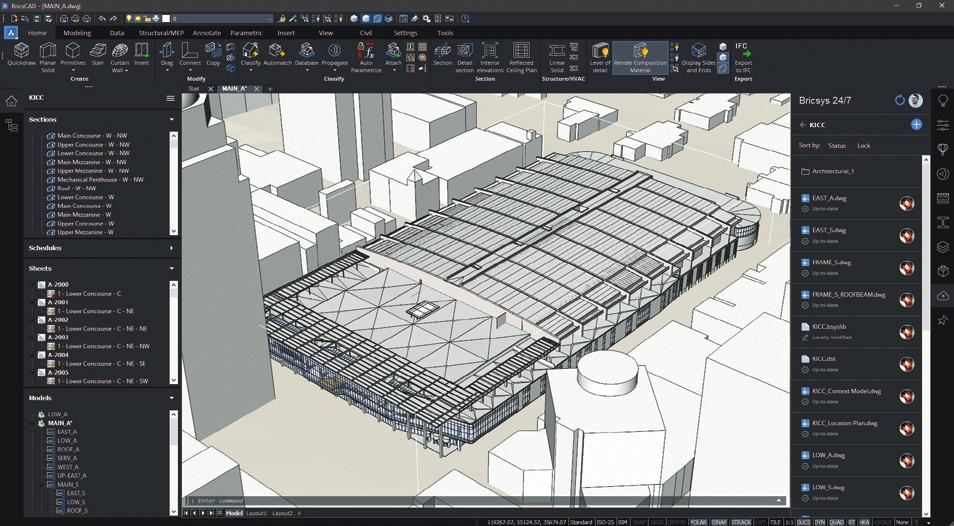Collapse the MAIN_S tree node

pyautogui.click(x=43, y=485)
